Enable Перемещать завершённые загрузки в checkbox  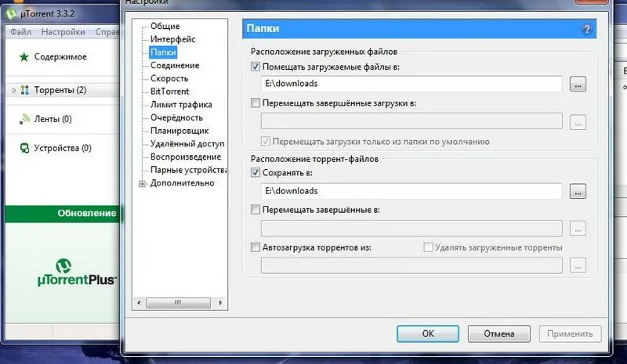256,103
